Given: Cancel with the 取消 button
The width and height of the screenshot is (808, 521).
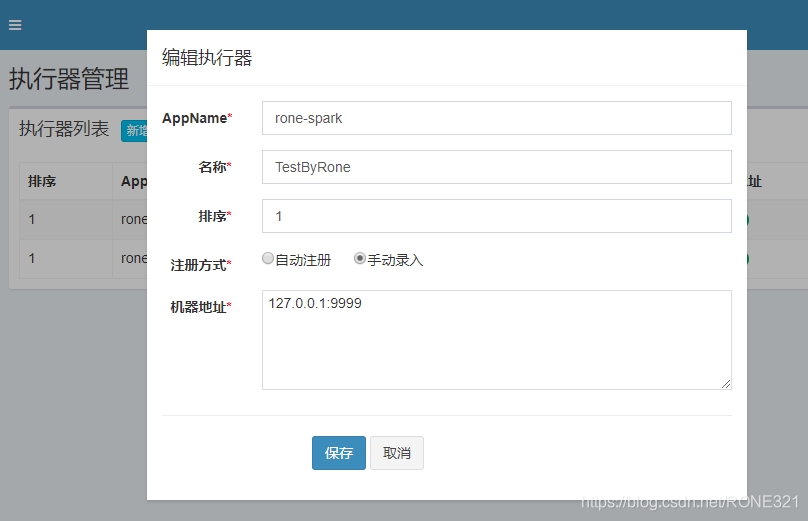Looking at the screenshot, I should click(397, 453).
